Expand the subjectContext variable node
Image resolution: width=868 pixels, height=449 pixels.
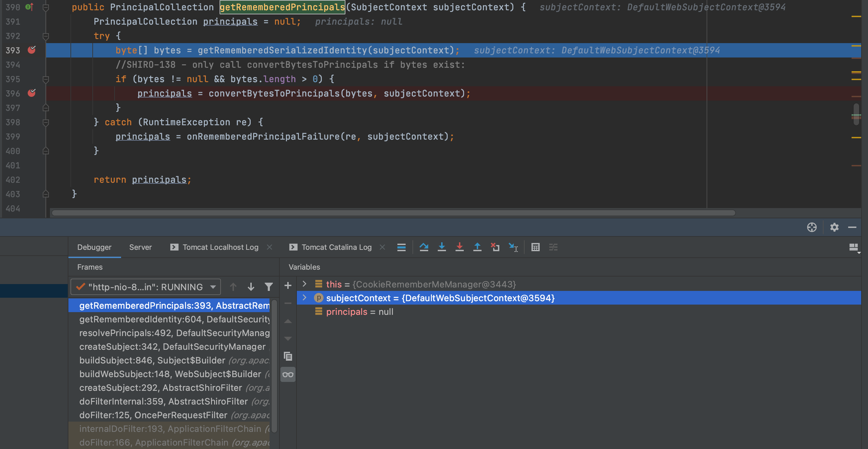[304, 298]
